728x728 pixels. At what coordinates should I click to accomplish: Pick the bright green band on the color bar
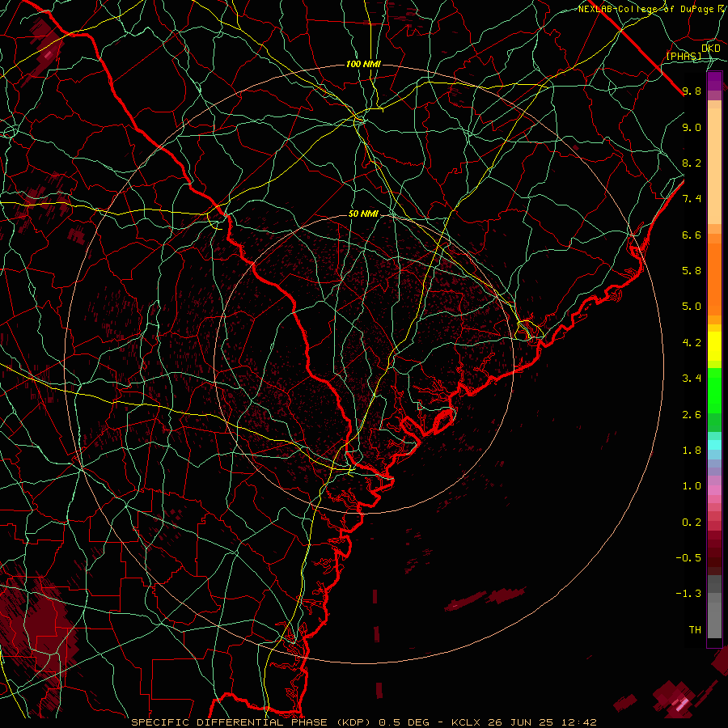click(x=714, y=390)
